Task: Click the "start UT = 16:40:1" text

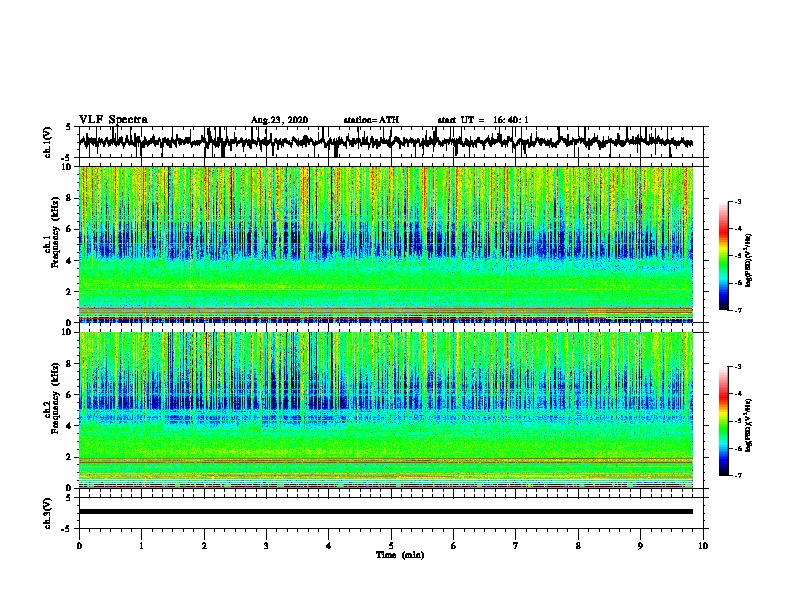Action: click(483, 120)
